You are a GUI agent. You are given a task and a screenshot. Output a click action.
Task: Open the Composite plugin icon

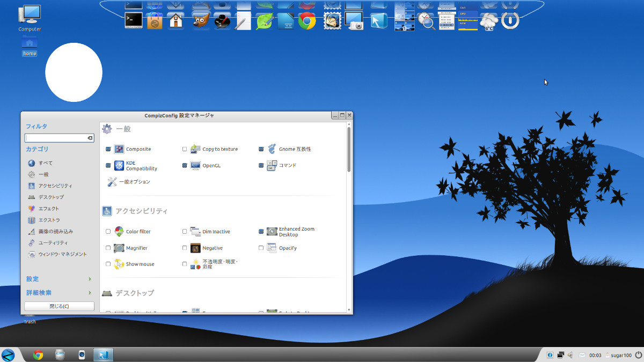pyautogui.click(x=119, y=149)
